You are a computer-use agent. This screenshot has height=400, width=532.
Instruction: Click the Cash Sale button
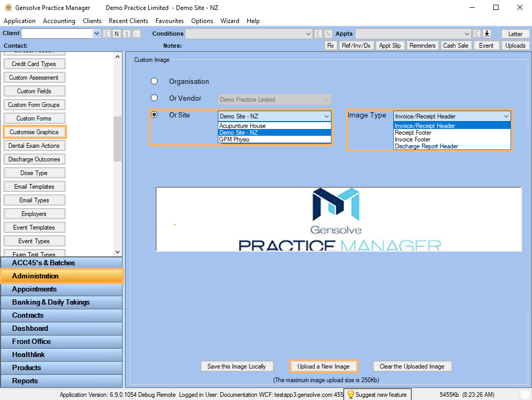tap(456, 46)
